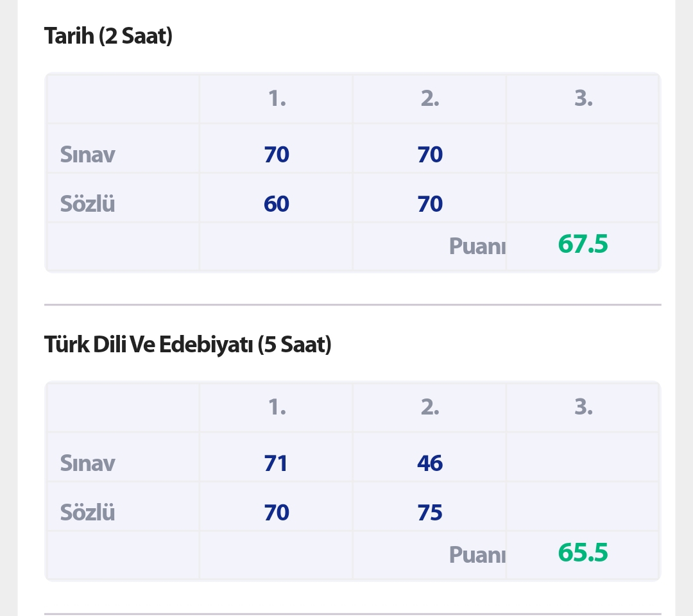Screen dimensions: 693x616
Task: Click Puanı label in Türk Dili Ve Edebiyatı table
Action: 477,554
